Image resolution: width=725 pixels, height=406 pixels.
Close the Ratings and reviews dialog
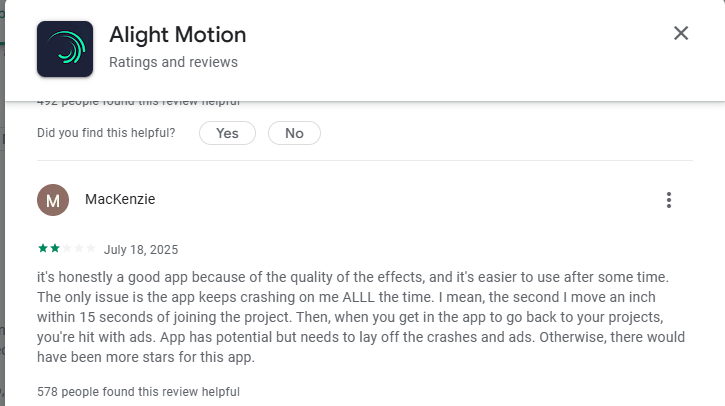coord(681,33)
